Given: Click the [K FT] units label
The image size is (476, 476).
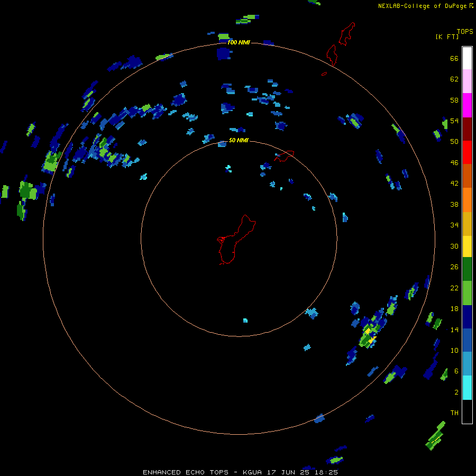Looking at the screenshot, I should [447, 37].
